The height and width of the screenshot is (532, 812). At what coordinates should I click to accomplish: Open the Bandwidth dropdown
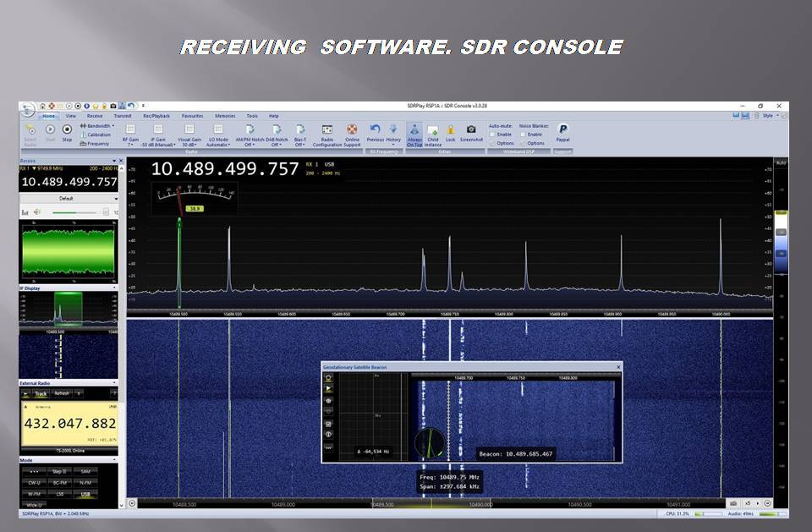click(97, 126)
